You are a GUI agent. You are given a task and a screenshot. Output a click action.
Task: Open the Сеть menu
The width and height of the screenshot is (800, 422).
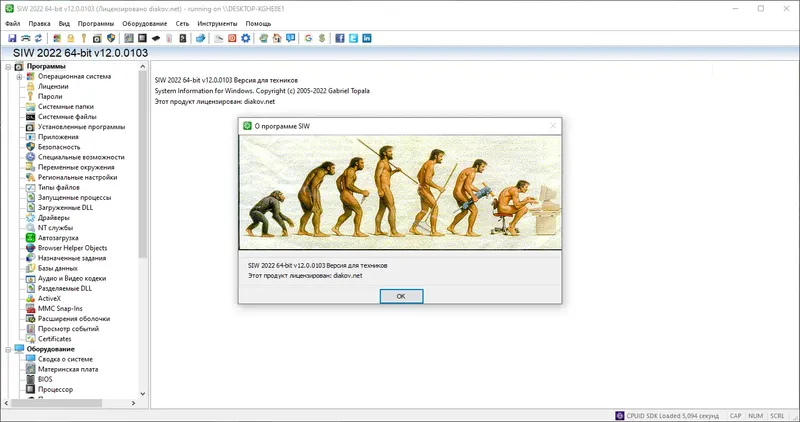click(182, 23)
